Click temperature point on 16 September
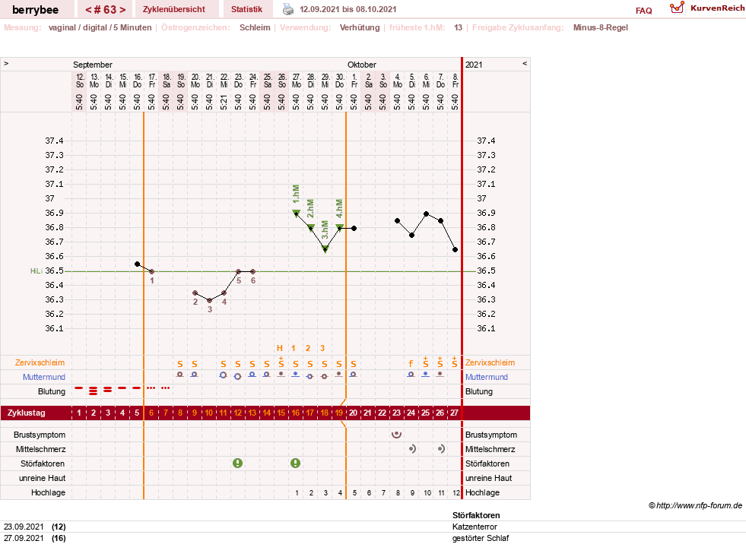Viewport: 746px width, 560px height. click(137, 264)
